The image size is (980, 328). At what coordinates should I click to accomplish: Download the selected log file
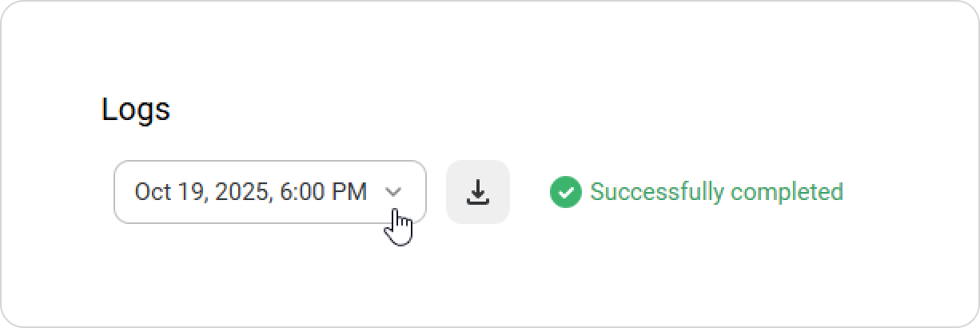tap(477, 192)
